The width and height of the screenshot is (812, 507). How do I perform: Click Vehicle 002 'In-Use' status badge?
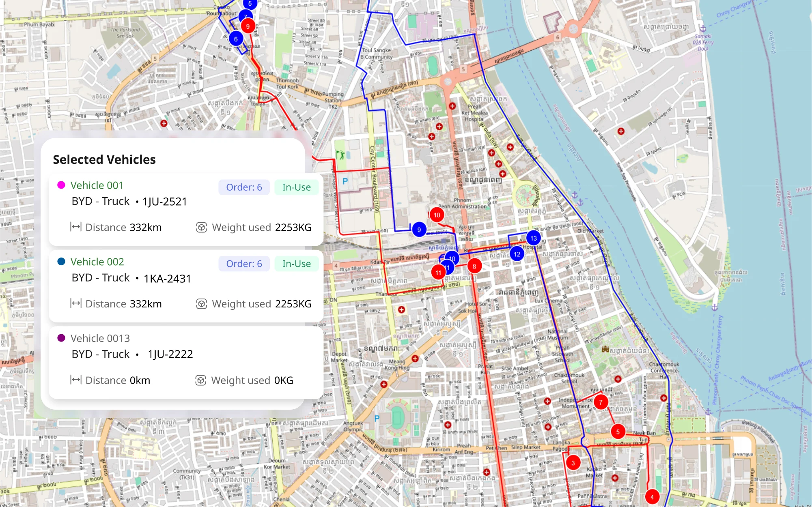click(296, 264)
